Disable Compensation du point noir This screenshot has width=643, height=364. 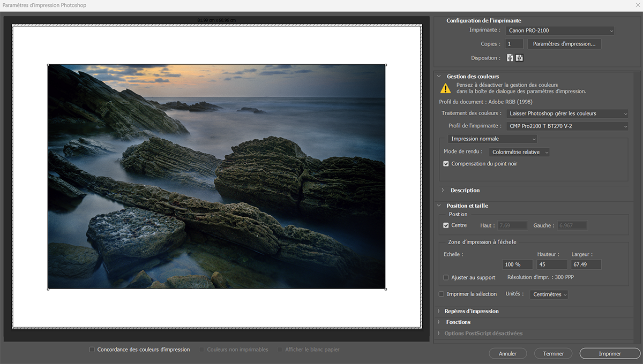[x=446, y=164]
